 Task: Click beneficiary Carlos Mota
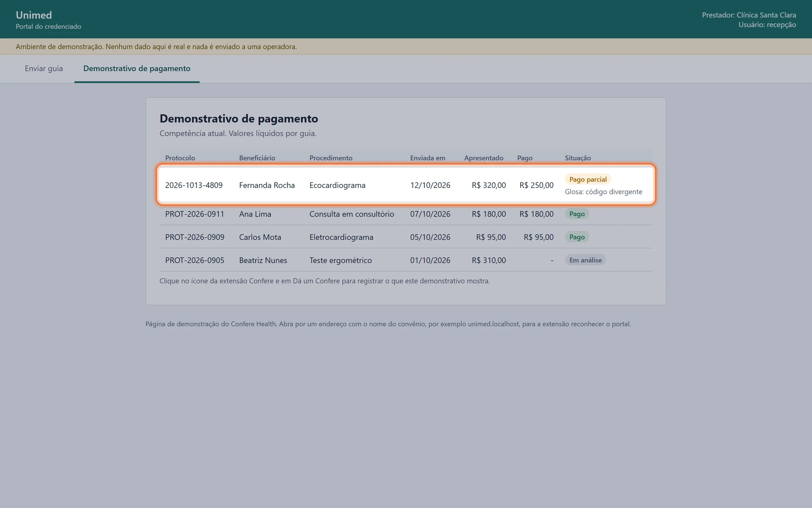click(260, 237)
